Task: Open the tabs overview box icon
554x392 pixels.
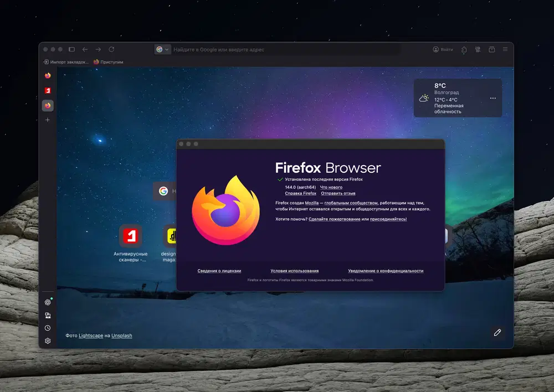Action: pos(491,49)
